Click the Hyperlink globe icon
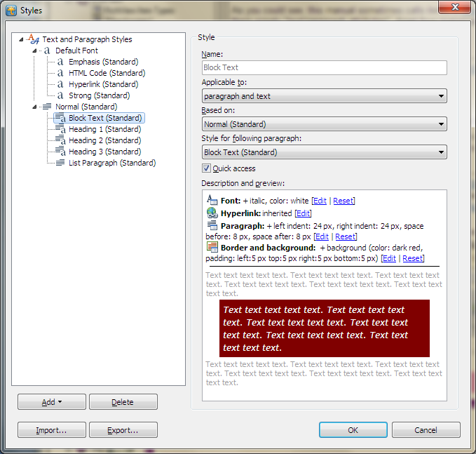This screenshot has height=454, width=476. click(212, 213)
